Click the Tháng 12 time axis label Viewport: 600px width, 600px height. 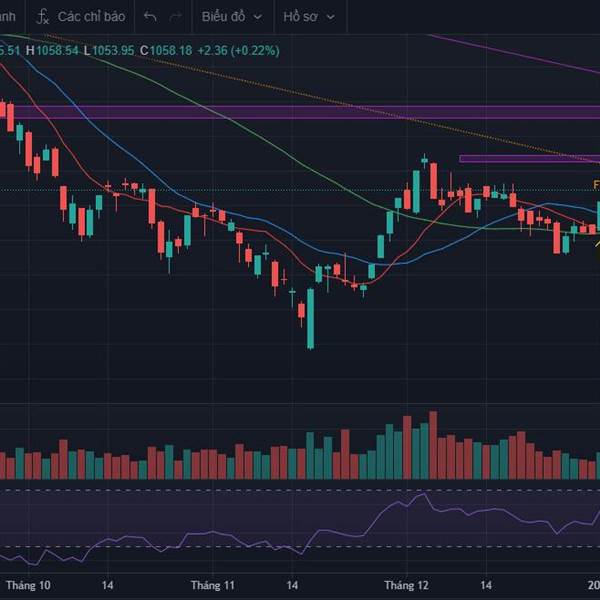click(406, 585)
